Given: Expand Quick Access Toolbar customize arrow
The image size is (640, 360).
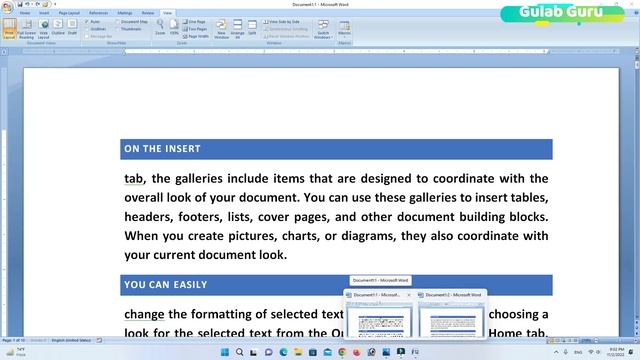Looking at the screenshot, I should tap(55, 4).
